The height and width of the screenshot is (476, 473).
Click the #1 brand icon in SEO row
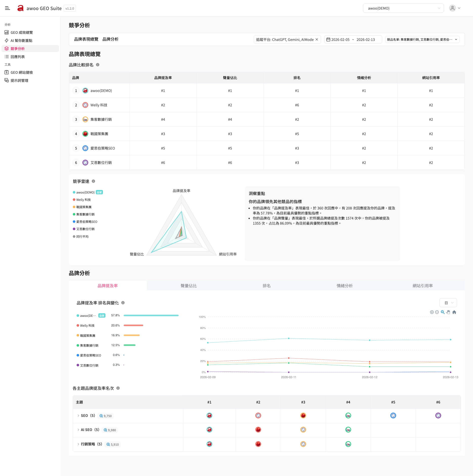[209, 416]
